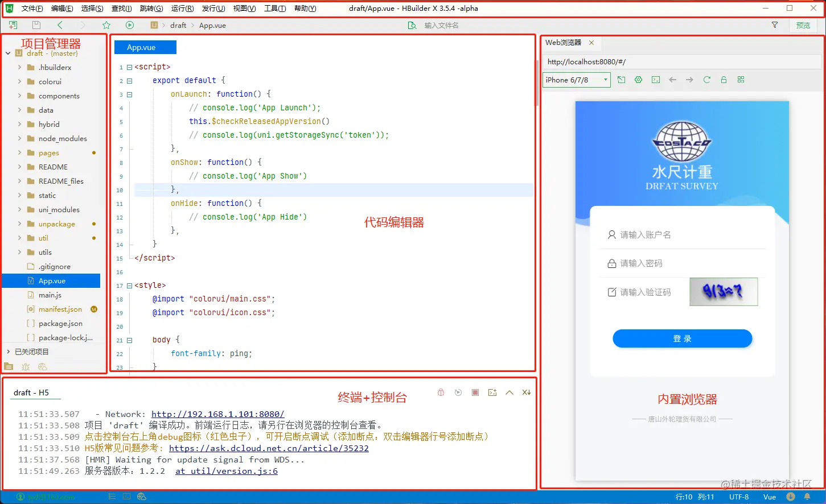Screen dimensions: 826x504
Task: Click the 请输入账户名 username field
Action: 682,235
